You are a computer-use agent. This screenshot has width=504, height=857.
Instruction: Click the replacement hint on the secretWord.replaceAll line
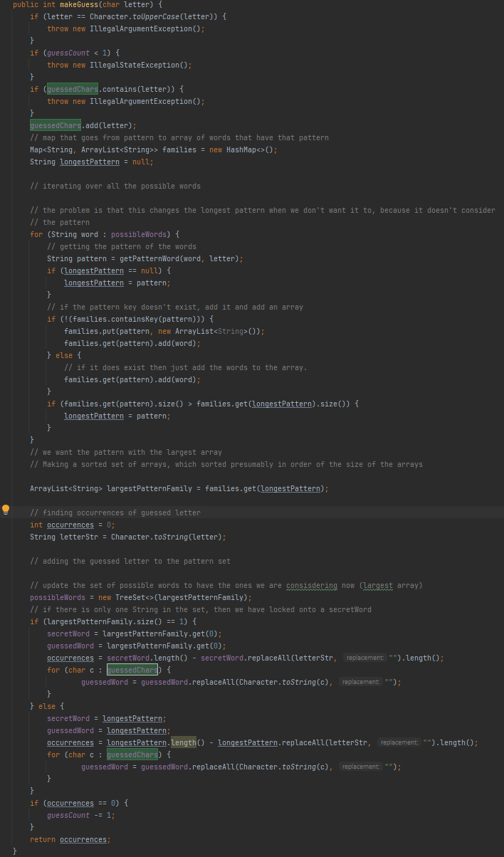tap(364, 658)
